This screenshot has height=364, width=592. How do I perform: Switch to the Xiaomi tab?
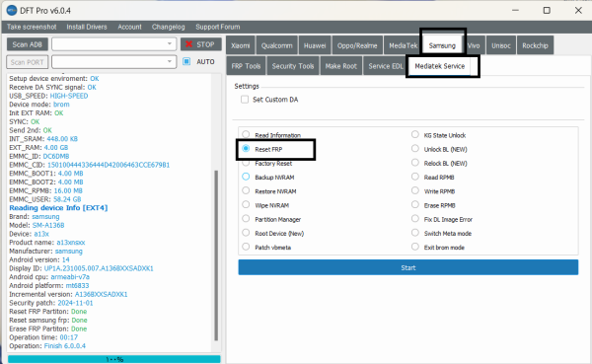click(241, 45)
